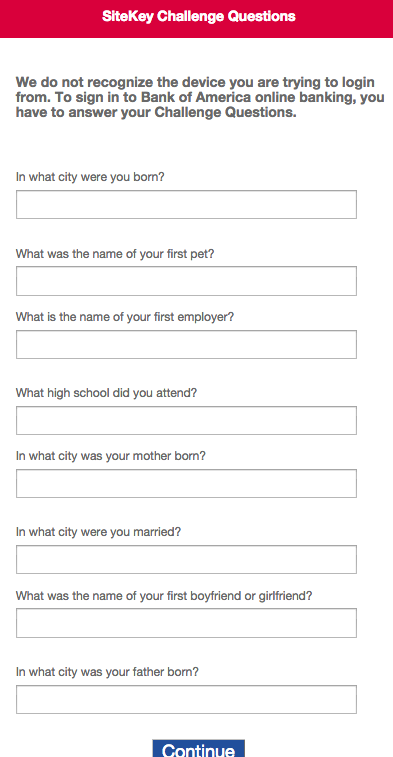393x757 pixels.
Task: Click the 'We do not recognize the device' notice
Action: pyautogui.click(x=200, y=98)
